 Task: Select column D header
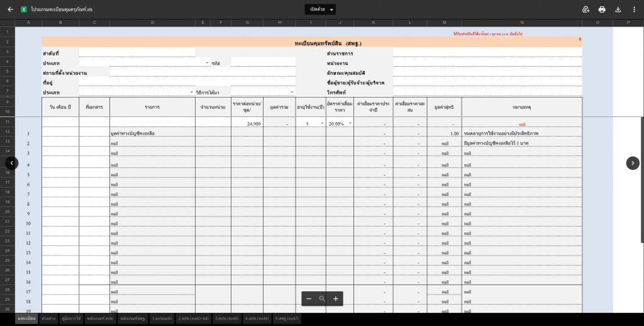tap(152, 23)
